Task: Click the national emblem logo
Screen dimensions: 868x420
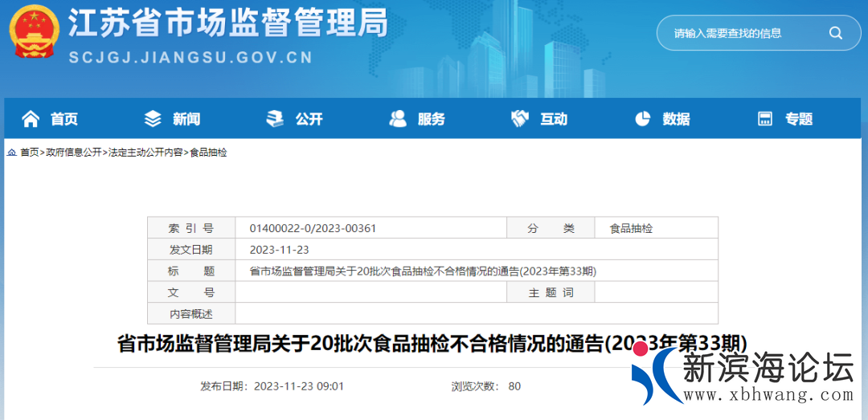Action: [34, 31]
